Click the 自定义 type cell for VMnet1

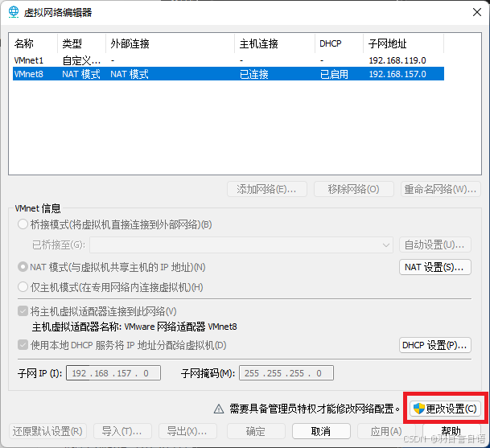81,60
